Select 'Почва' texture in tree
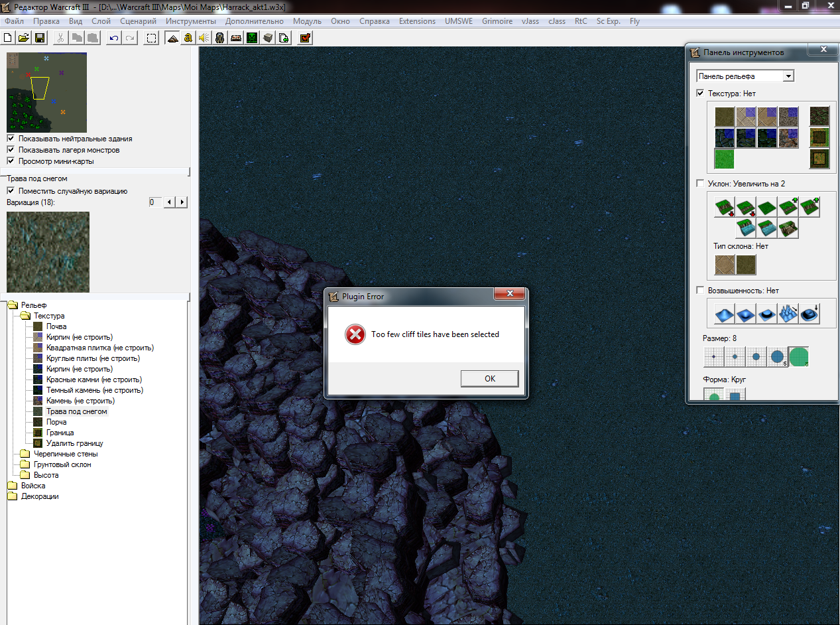Image resolution: width=840 pixels, height=625 pixels. [x=56, y=326]
